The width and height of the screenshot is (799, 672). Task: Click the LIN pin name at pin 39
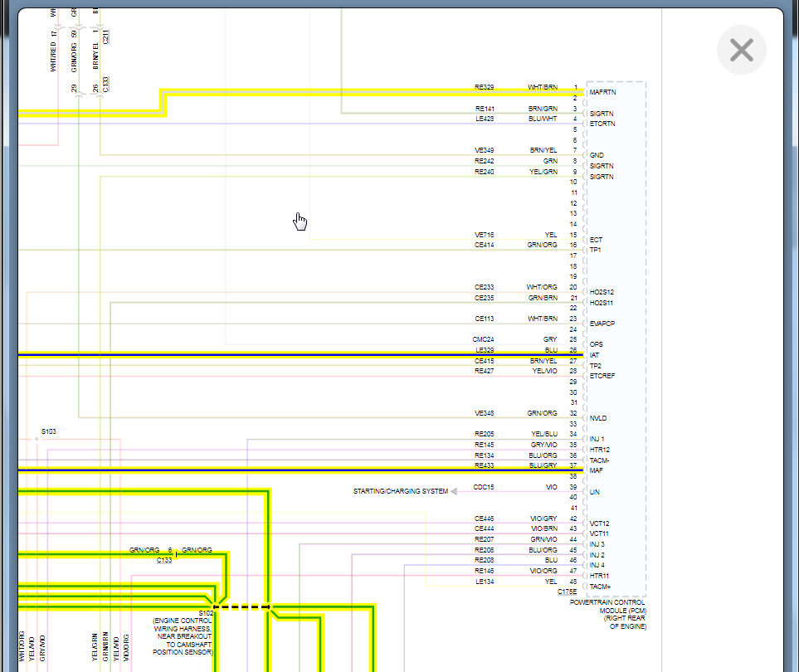tap(595, 492)
